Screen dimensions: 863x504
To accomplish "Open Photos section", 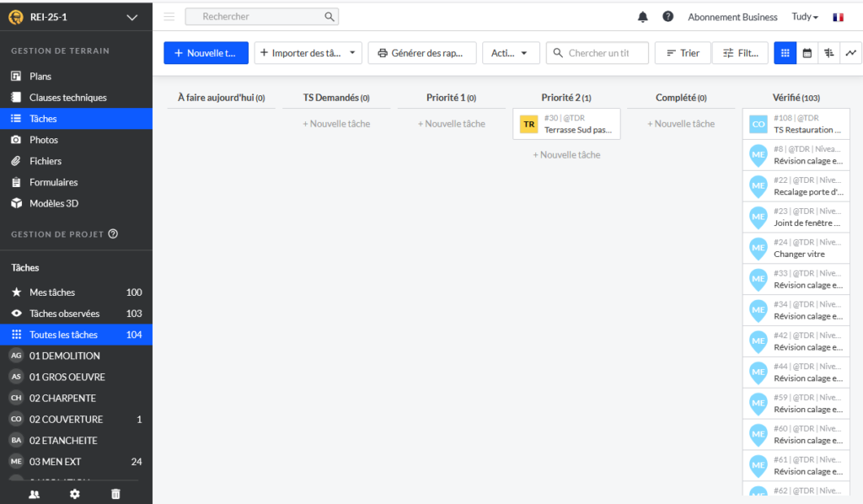I will click(x=76, y=140).
